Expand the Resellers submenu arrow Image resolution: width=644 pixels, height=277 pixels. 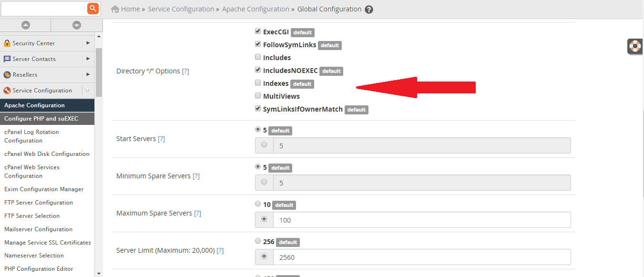pyautogui.click(x=88, y=75)
